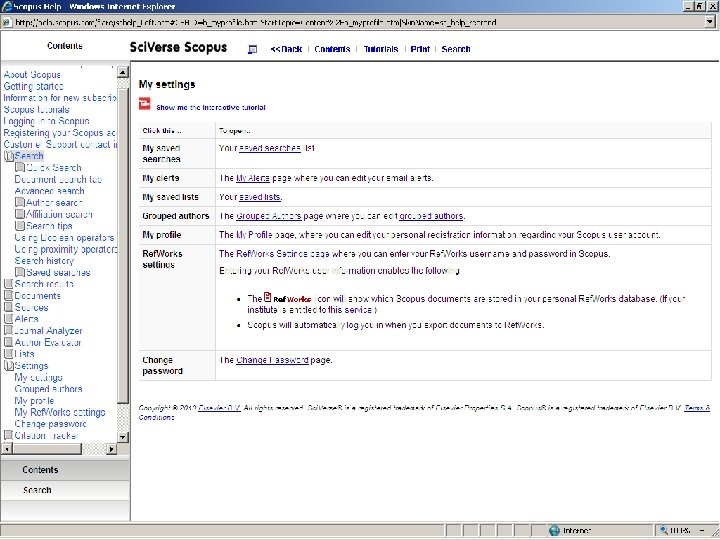The height and width of the screenshot is (540, 720).
Task: Click the contents pane scroll right arrow
Action: [x=112, y=449]
